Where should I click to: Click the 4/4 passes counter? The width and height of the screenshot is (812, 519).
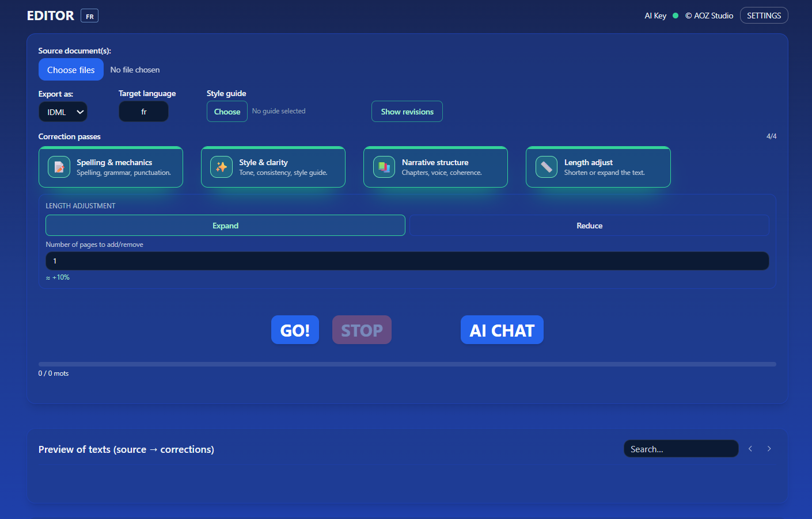[771, 136]
